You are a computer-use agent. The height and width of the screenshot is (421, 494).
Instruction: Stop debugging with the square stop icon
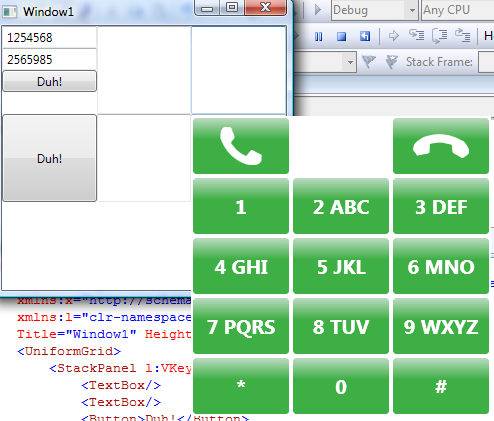[x=341, y=36]
